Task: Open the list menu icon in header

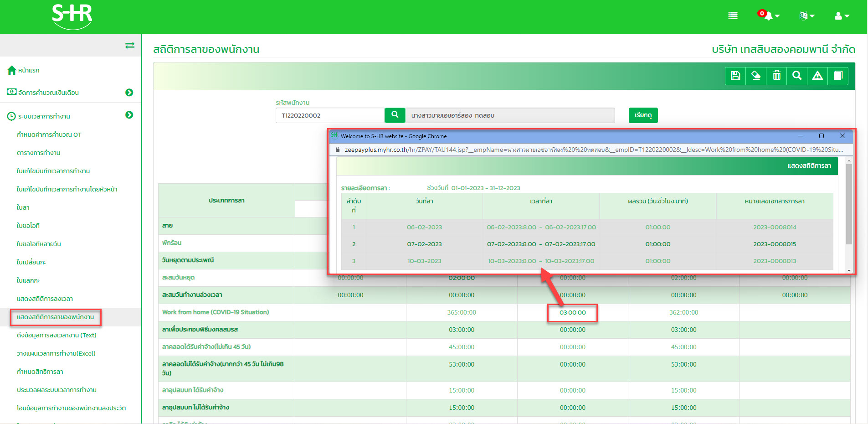Action: [733, 16]
